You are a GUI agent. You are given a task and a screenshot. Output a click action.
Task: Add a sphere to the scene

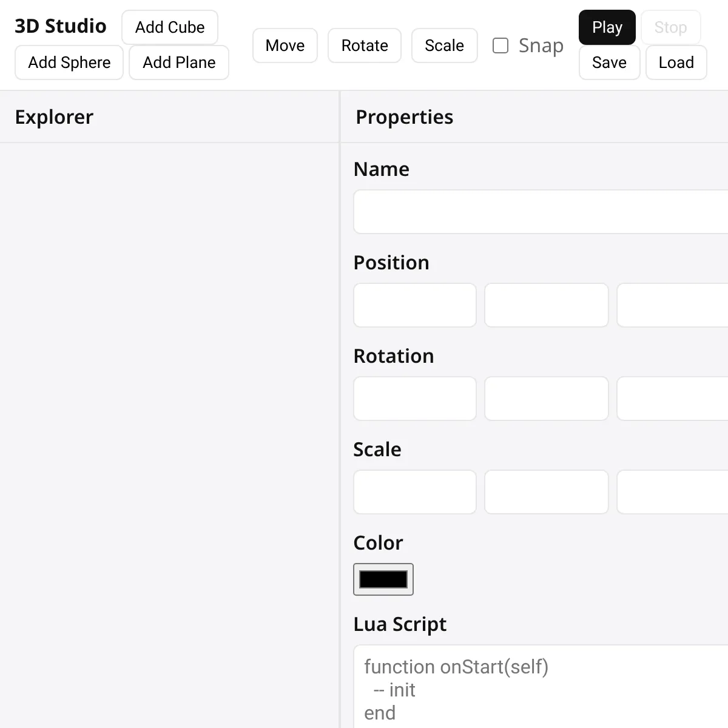pos(69,62)
